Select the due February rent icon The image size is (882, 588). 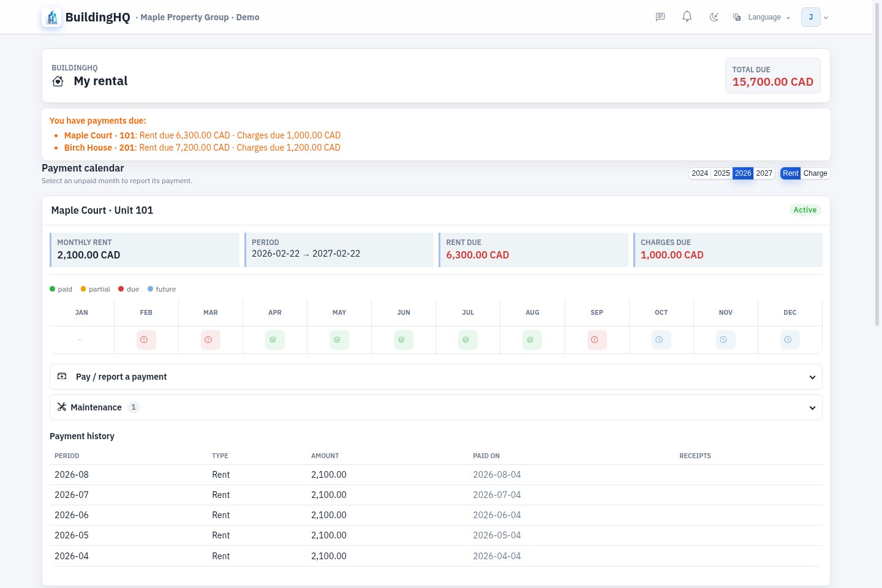146,340
